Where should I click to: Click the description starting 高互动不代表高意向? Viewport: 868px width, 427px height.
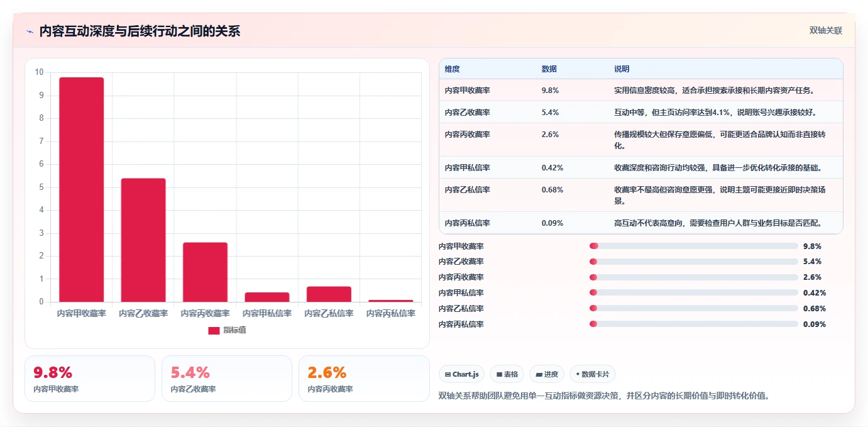(x=718, y=223)
